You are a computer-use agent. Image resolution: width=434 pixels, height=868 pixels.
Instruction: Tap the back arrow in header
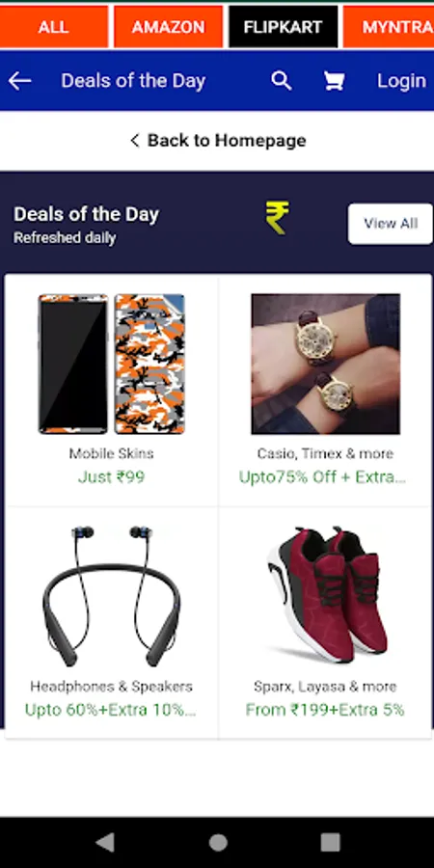tap(20, 81)
